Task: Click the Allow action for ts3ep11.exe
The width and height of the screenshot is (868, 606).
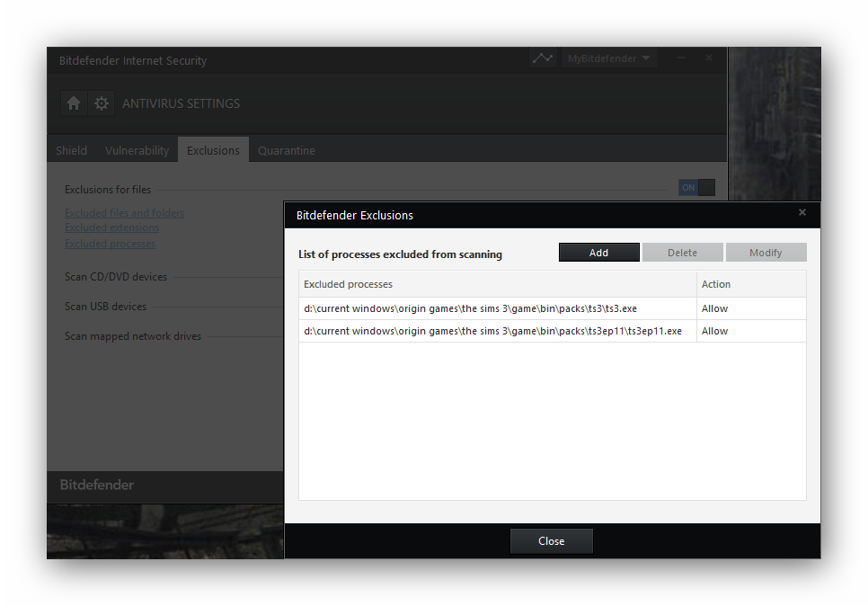Action: (714, 331)
